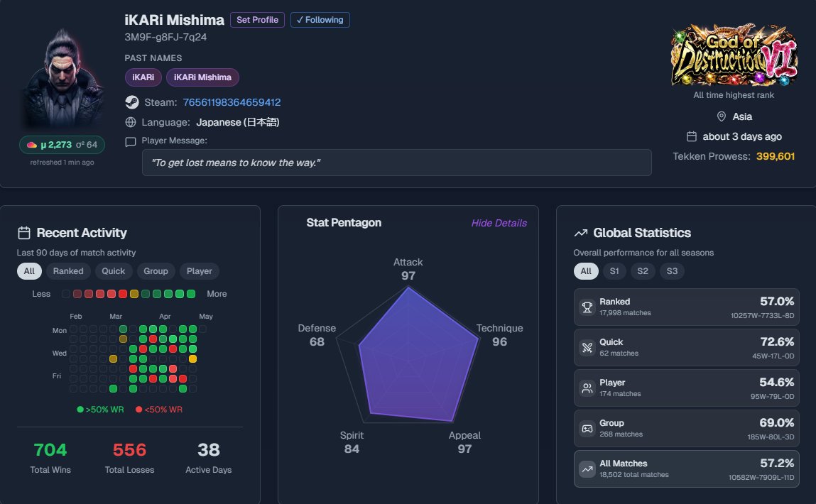Click the Tekken Prowess value 399,601
The width and height of the screenshot is (816, 504).
point(775,156)
